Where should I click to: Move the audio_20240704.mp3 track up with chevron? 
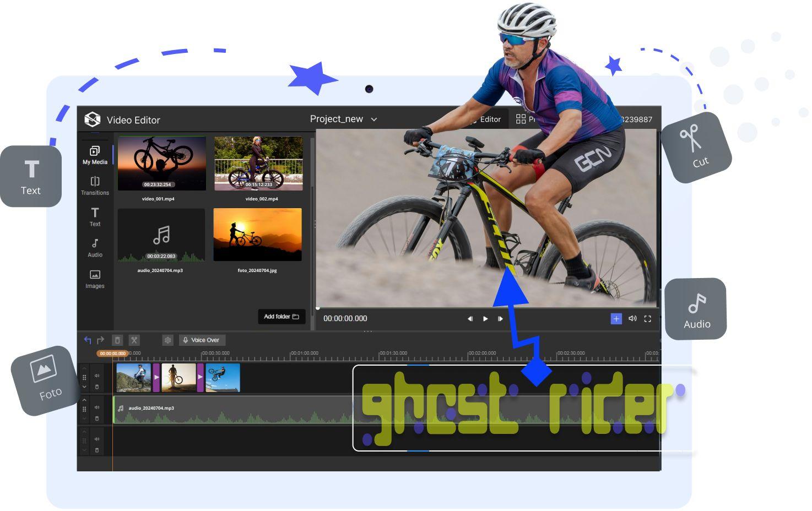point(84,400)
